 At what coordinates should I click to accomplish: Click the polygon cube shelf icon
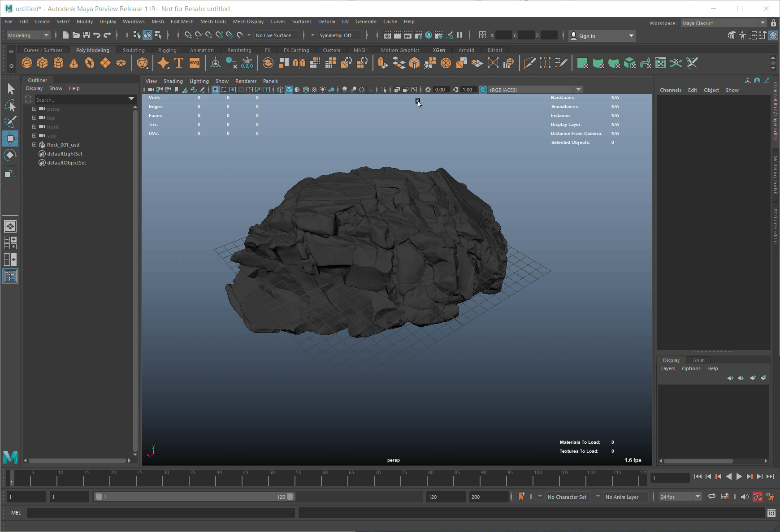(x=43, y=63)
